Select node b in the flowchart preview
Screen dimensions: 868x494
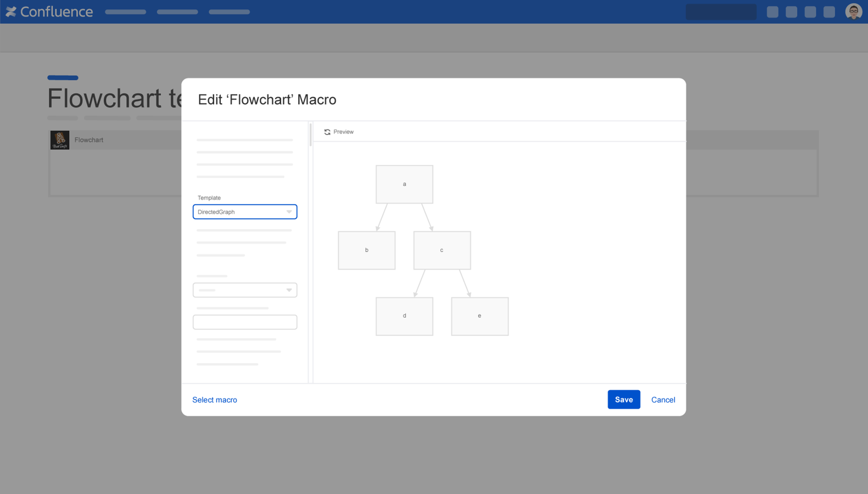tap(367, 250)
